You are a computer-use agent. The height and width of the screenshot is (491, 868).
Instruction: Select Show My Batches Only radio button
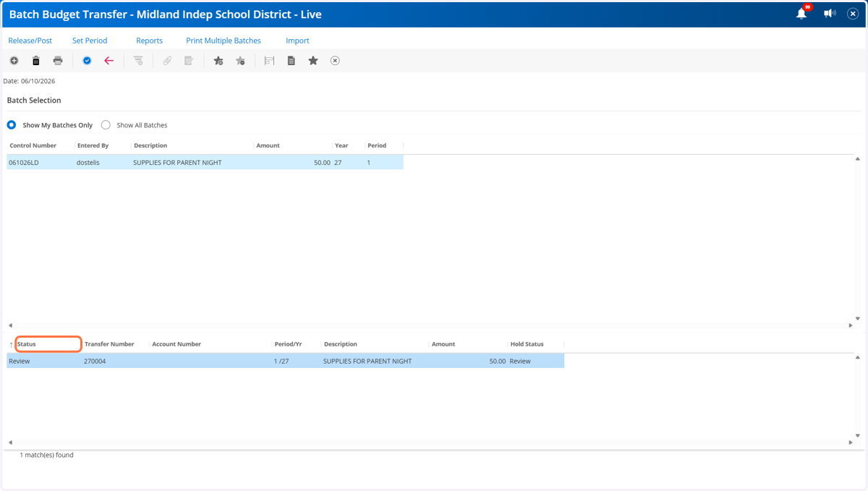(x=12, y=125)
